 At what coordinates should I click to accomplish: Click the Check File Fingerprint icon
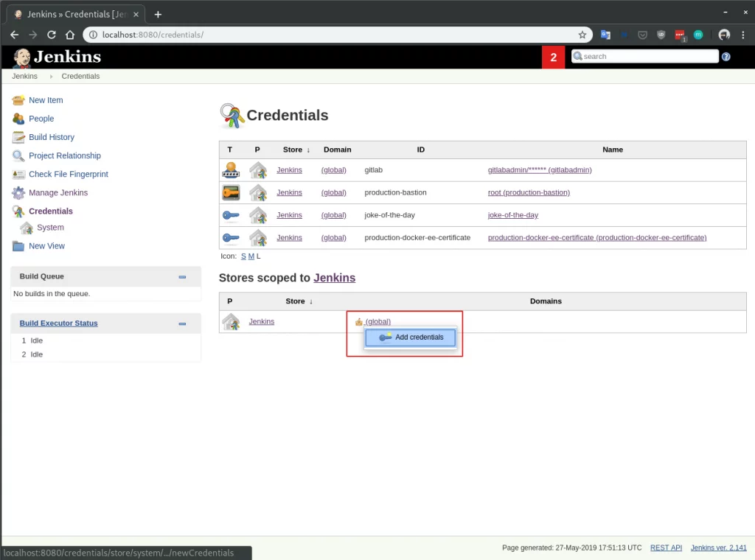pyautogui.click(x=18, y=174)
